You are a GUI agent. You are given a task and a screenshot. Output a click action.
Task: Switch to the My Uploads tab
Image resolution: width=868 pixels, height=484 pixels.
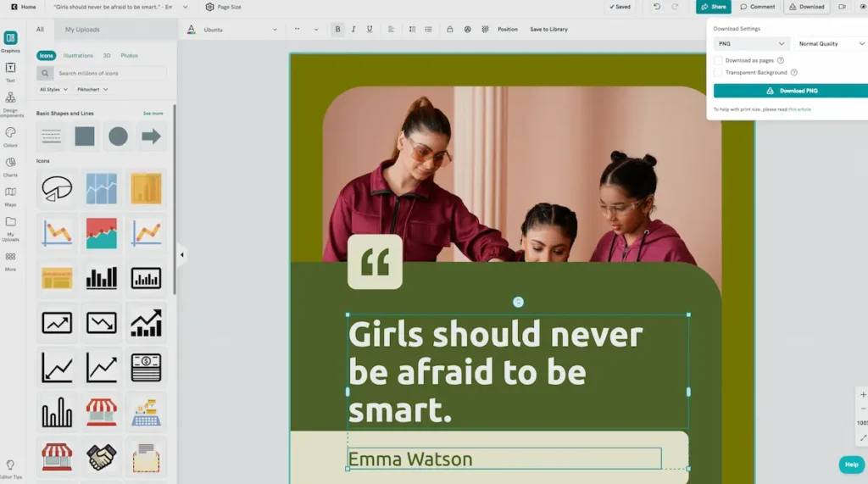pyautogui.click(x=82, y=30)
